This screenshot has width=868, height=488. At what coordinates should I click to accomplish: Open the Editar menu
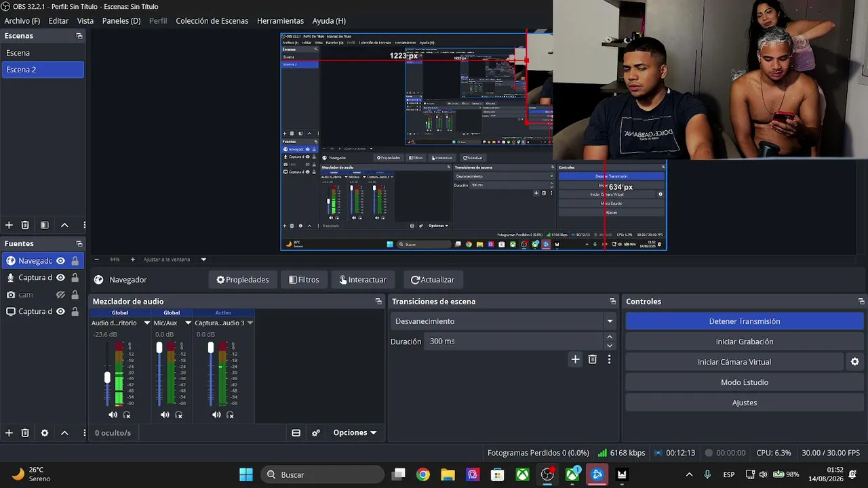(58, 21)
